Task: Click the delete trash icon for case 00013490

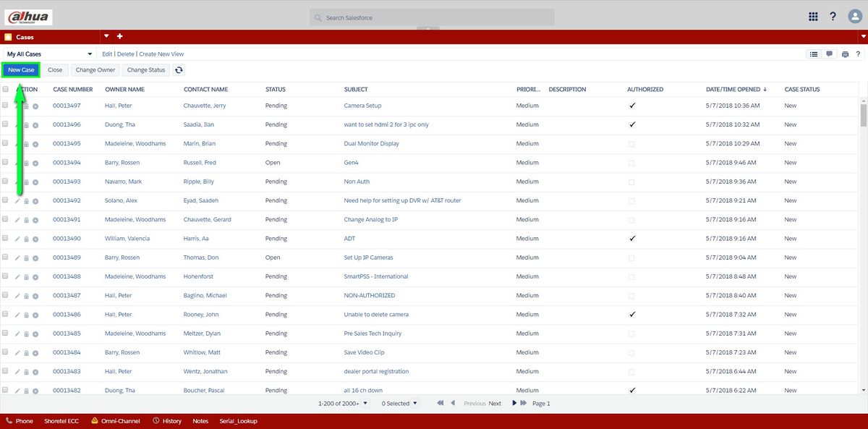Action: [x=26, y=239]
